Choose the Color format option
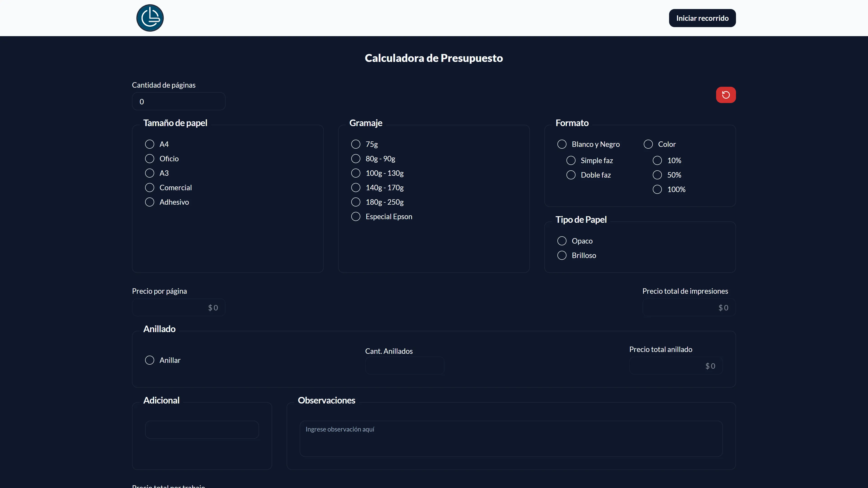868x488 pixels. (648, 144)
